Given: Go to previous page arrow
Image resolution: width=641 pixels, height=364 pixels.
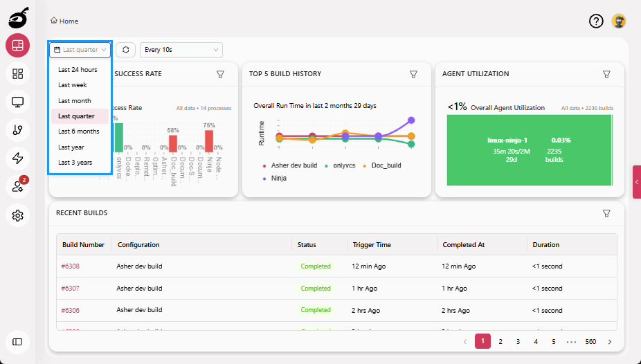Looking at the screenshot, I should 464,342.
